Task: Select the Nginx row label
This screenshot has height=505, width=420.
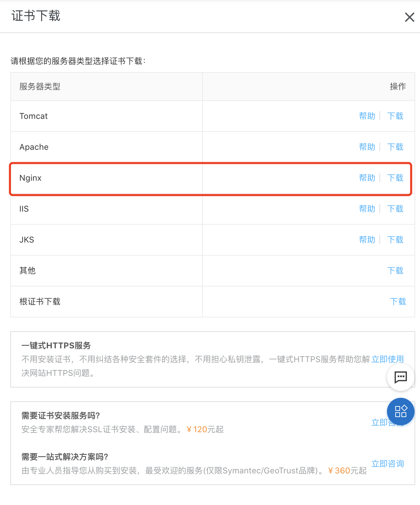Action: click(31, 178)
